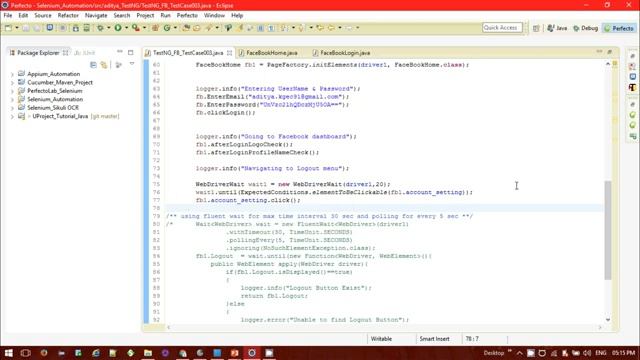Screen dimensions: 640x360
Task: Select the Package Explorer tab
Action: tap(38, 53)
